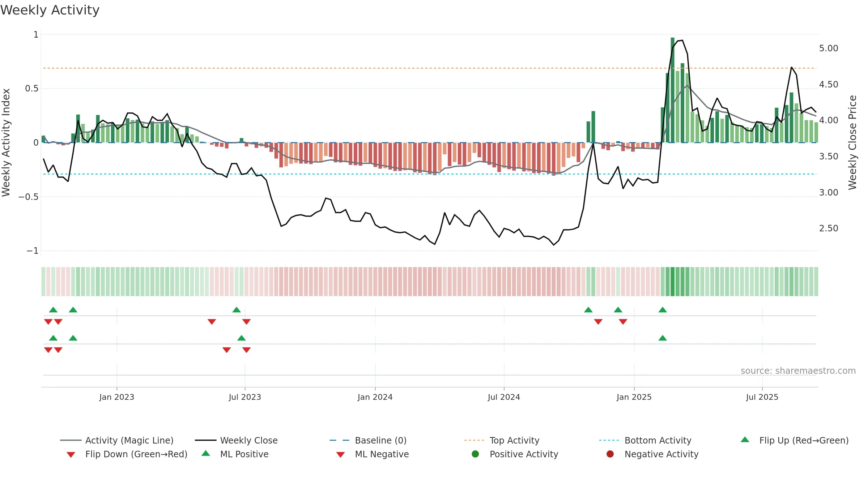
Task: Click the Weekly Activity Index axis title
Action: [x=6, y=142]
